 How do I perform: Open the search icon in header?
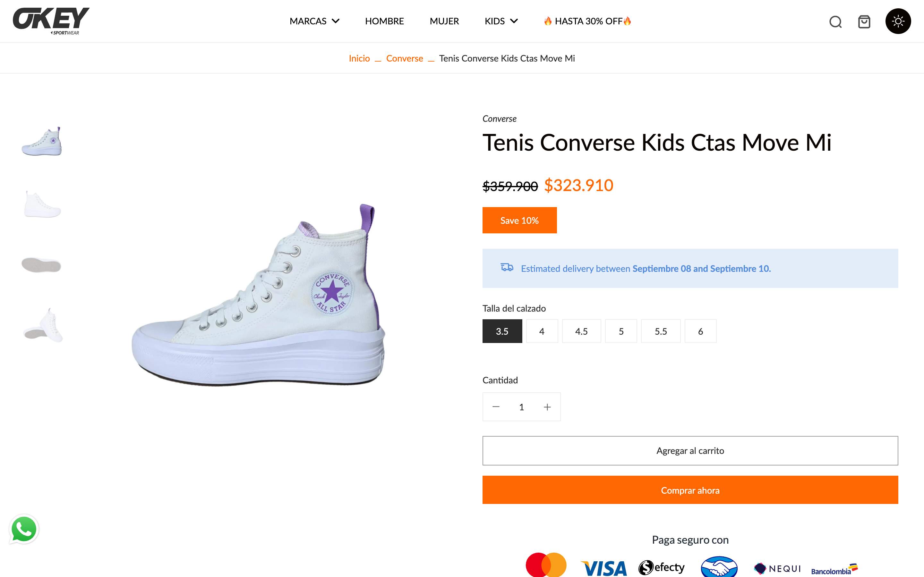[x=835, y=22]
